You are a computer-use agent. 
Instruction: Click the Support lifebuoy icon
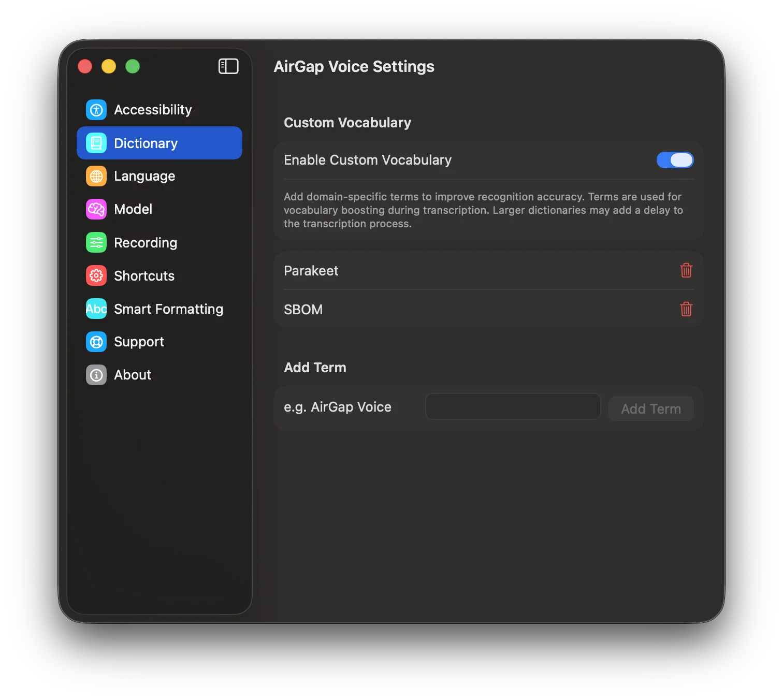[x=96, y=342]
